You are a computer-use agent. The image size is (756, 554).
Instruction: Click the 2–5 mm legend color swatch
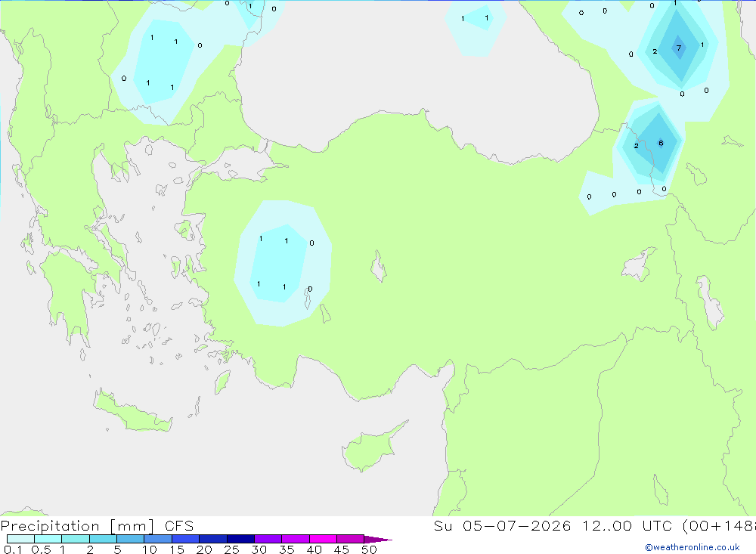103,539
